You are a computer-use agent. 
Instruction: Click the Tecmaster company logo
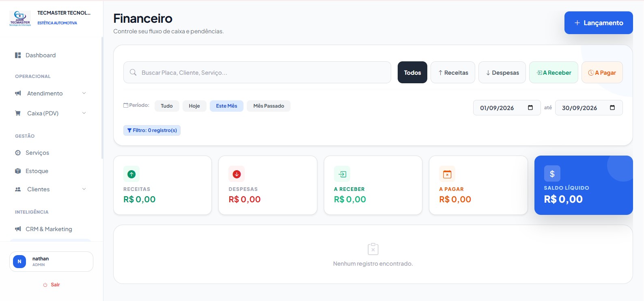(20, 18)
